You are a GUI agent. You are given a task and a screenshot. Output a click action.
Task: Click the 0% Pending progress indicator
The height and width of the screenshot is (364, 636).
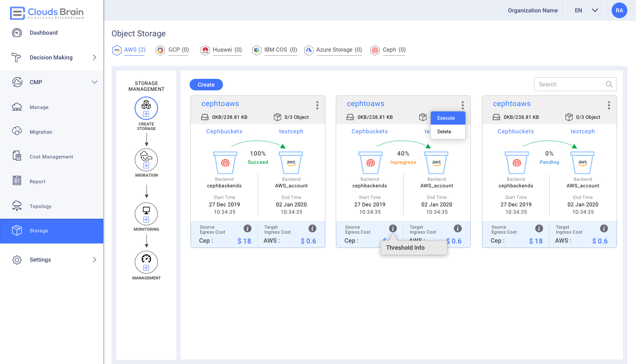pyautogui.click(x=549, y=157)
